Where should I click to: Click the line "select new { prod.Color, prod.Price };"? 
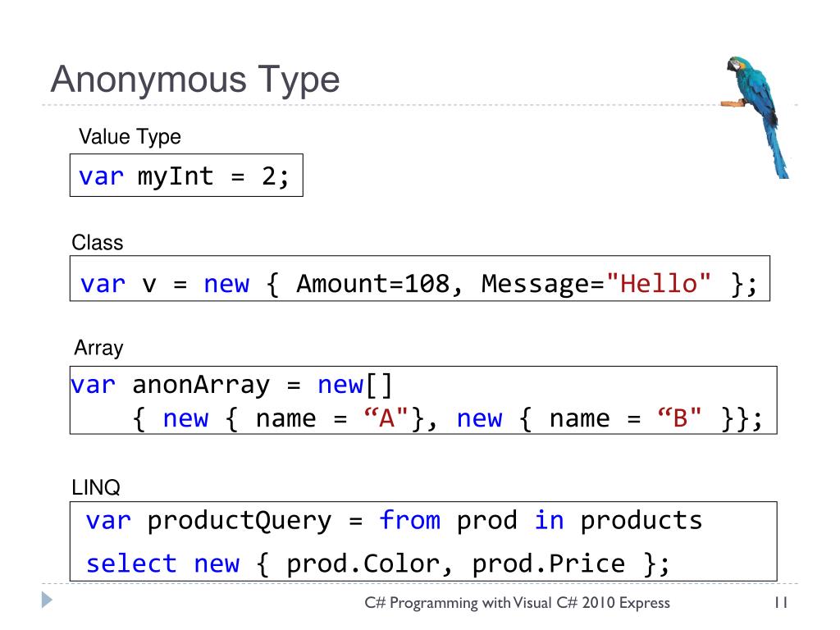tap(377, 564)
